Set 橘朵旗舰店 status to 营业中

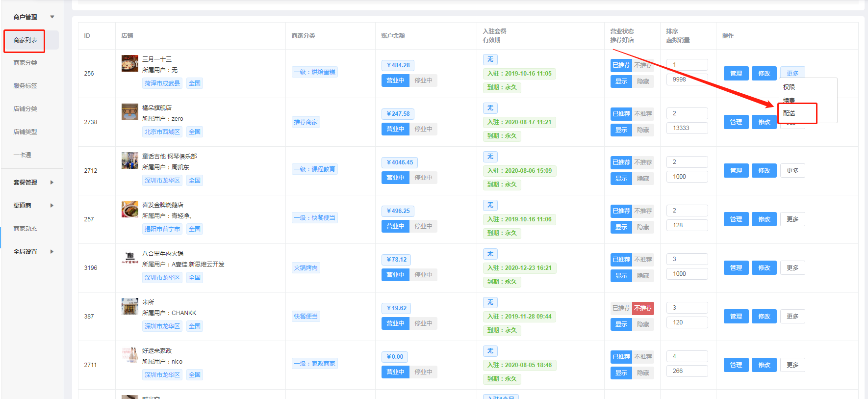[x=395, y=129]
